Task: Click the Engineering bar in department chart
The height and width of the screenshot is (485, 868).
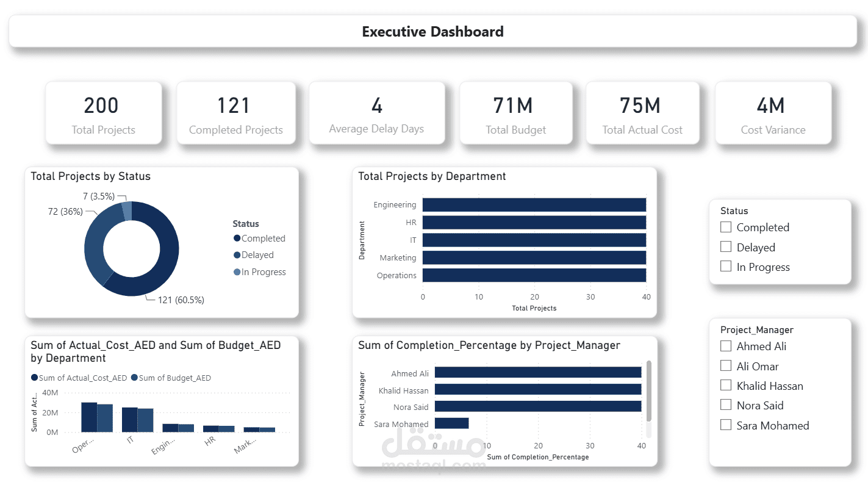Action: (x=534, y=205)
